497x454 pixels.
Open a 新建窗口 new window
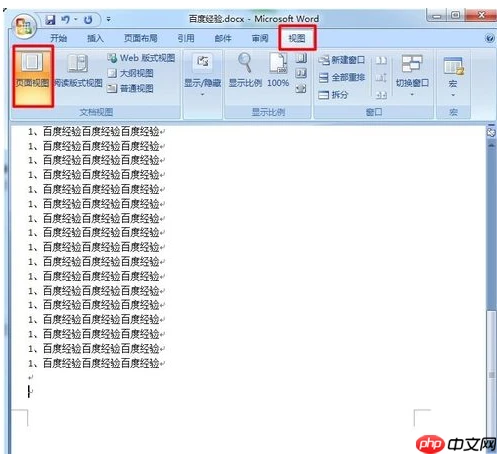[x=341, y=60]
